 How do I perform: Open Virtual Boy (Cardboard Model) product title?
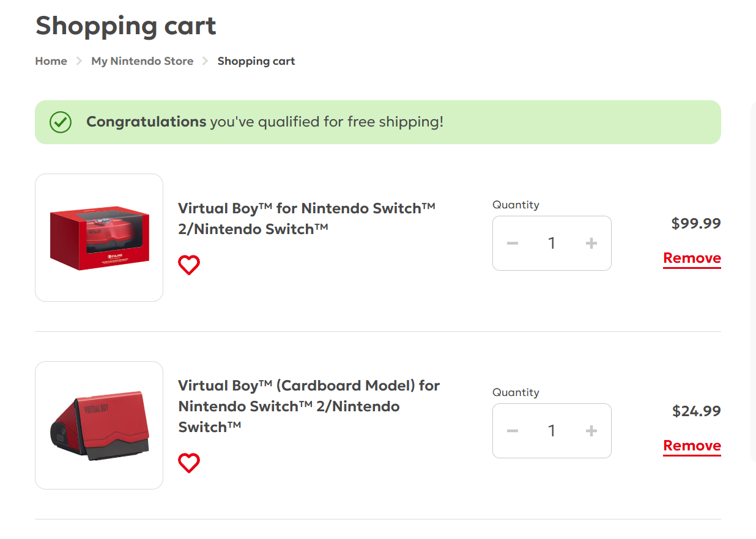click(x=309, y=406)
